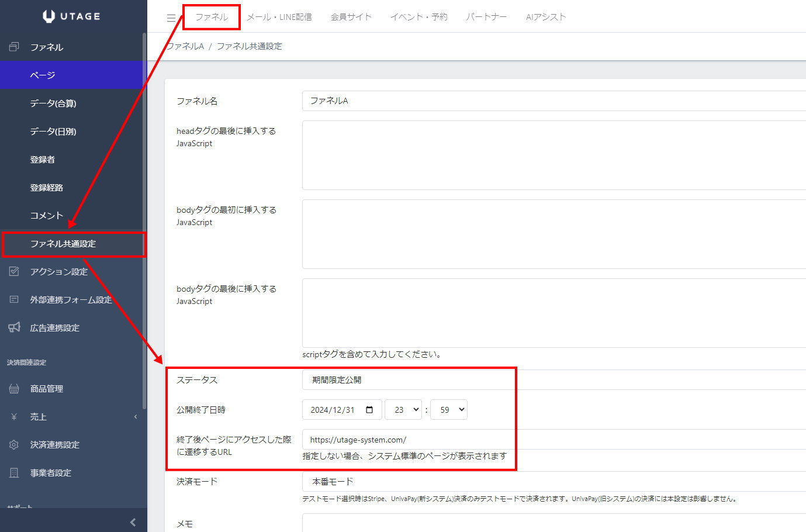Collapse the sidebar with the bottom chevron

click(x=133, y=521)
